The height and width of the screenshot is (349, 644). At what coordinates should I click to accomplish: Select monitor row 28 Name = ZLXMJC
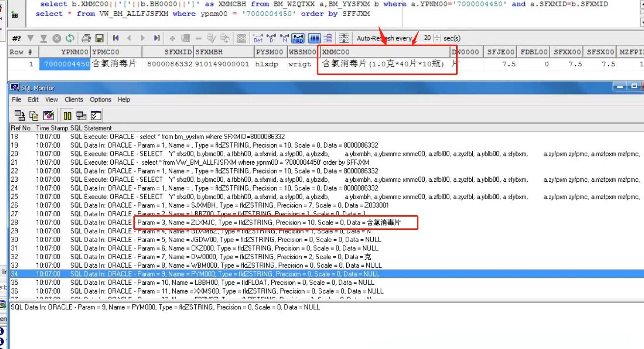(x=327, y=223)
